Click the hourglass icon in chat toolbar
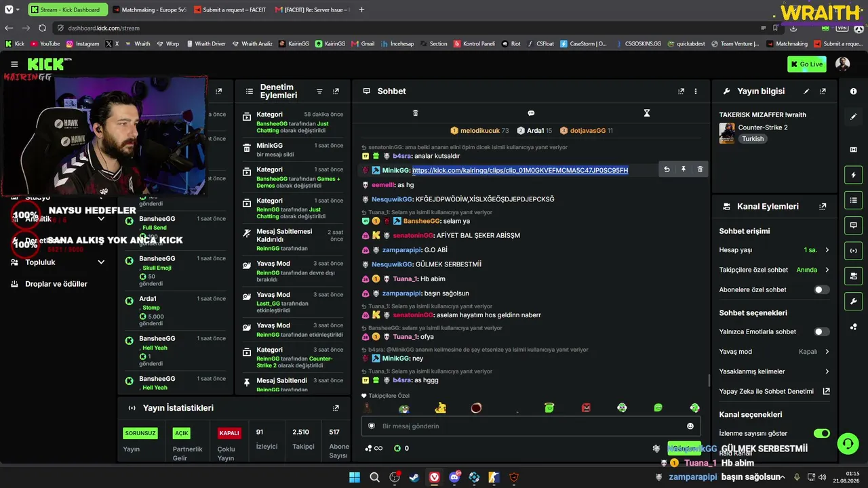868x488 pixels. click(647, 113)
